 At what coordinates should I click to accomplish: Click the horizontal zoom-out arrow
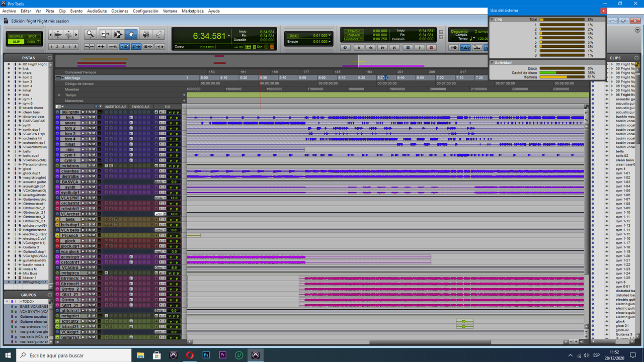pyautogui.click(x=50, y=34)
